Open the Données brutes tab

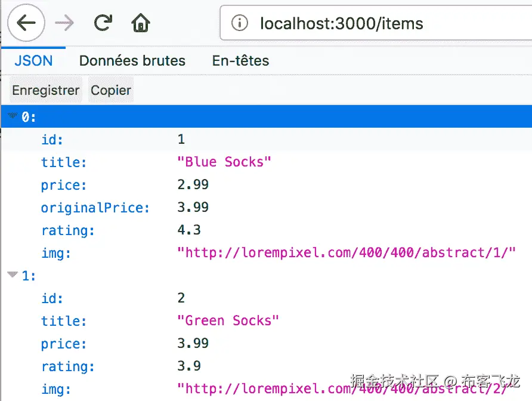coord(132,61)
